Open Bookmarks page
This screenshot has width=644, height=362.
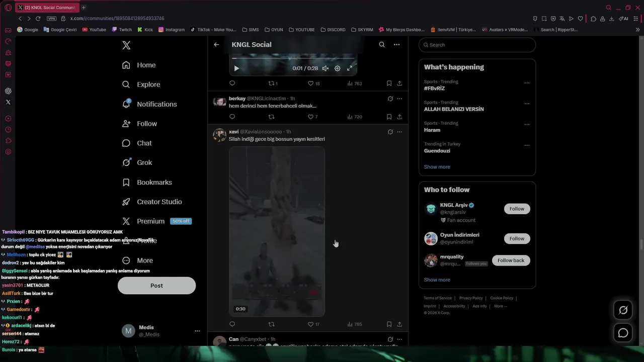[x=147, y=182]
